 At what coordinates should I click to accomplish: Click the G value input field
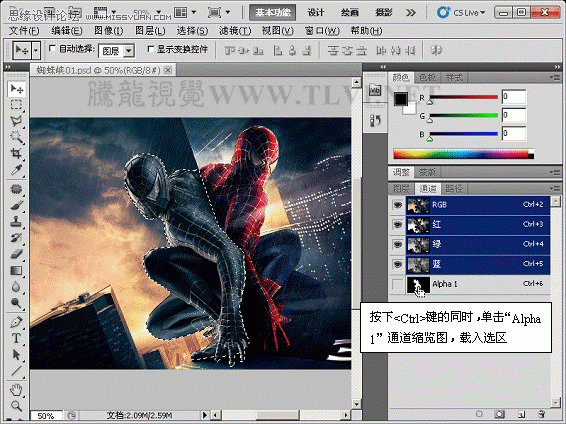pos(514,115)
